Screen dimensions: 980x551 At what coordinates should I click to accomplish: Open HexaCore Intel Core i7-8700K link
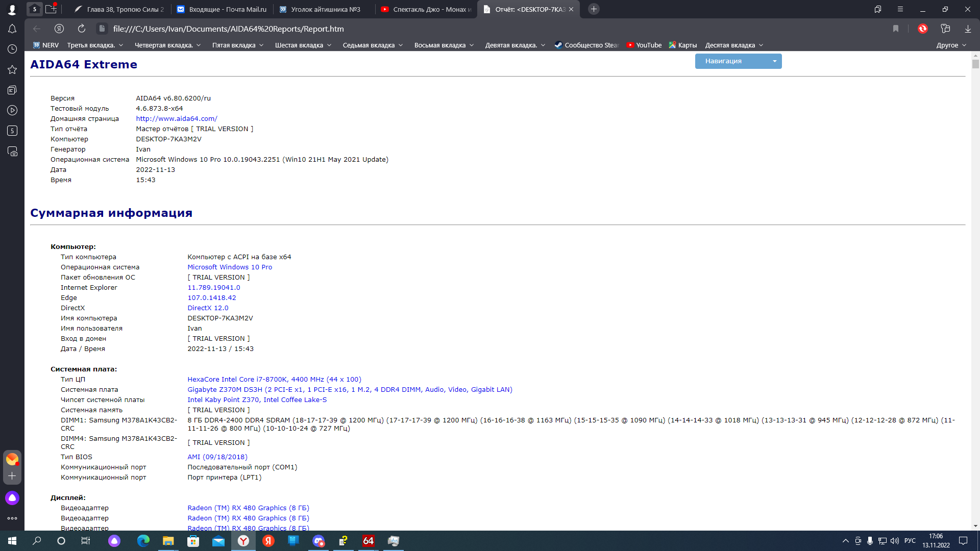tap(274, 380)
